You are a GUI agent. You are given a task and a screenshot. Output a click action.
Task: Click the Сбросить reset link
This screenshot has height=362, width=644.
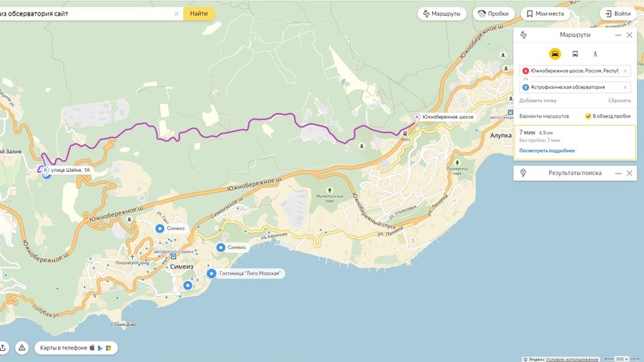coord(620,101)
